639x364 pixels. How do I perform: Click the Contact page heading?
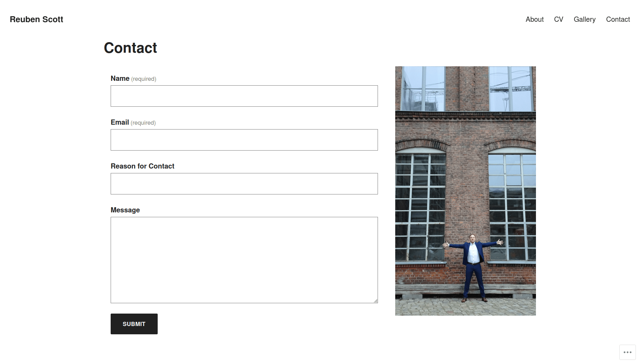(130, 48)
